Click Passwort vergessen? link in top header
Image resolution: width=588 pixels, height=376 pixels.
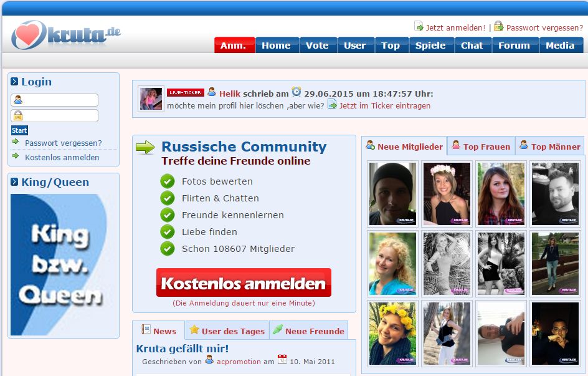(x=544, y=28)
